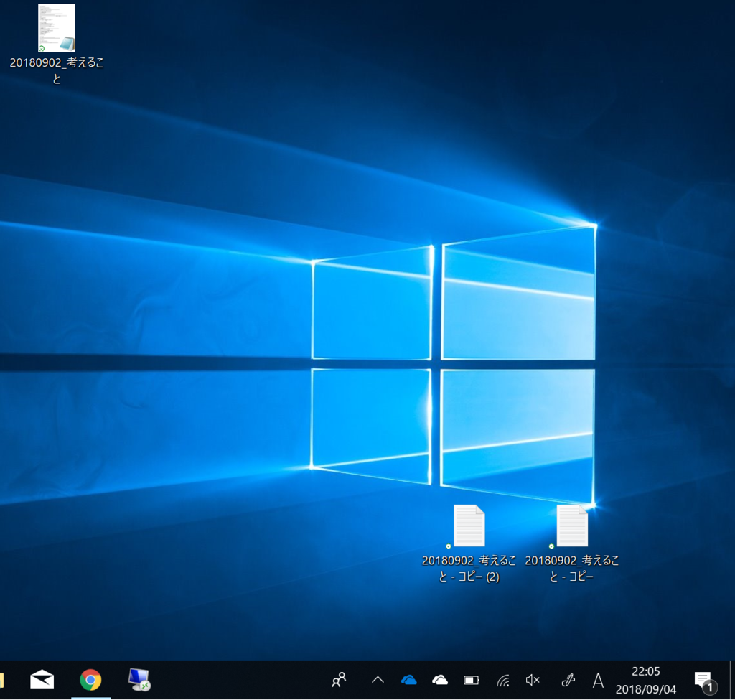Switch to the Google Chrome taskbar button

[90, 680]
